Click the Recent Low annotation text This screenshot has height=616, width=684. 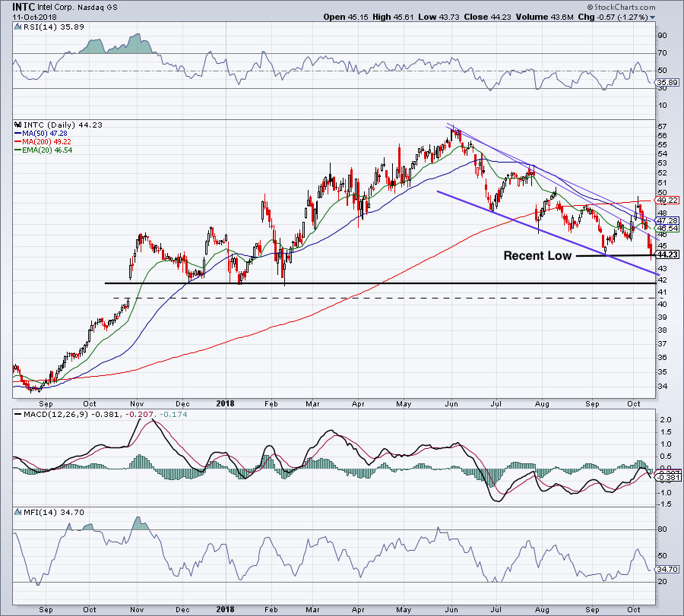click(537, 255)
